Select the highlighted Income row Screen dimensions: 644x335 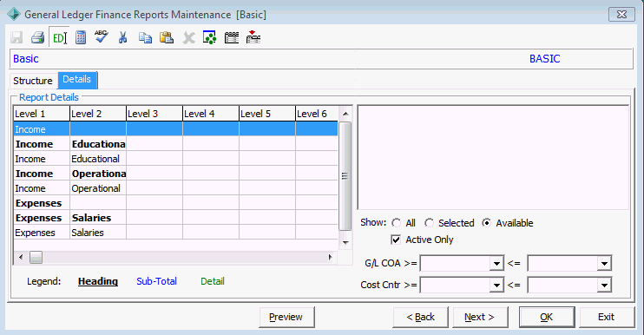click(176, 129)
